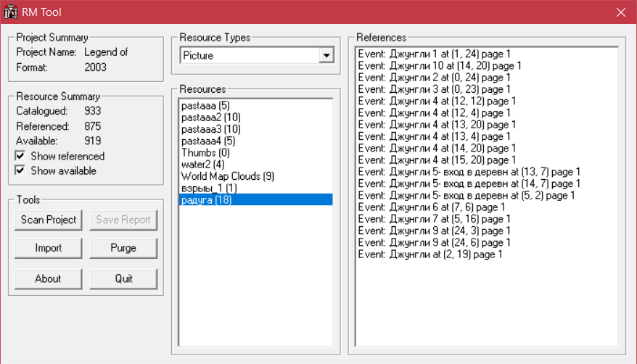Click the highlighted радуга (18) resource
The height and width of the screenshot is (364, 637).
[207, 200]
